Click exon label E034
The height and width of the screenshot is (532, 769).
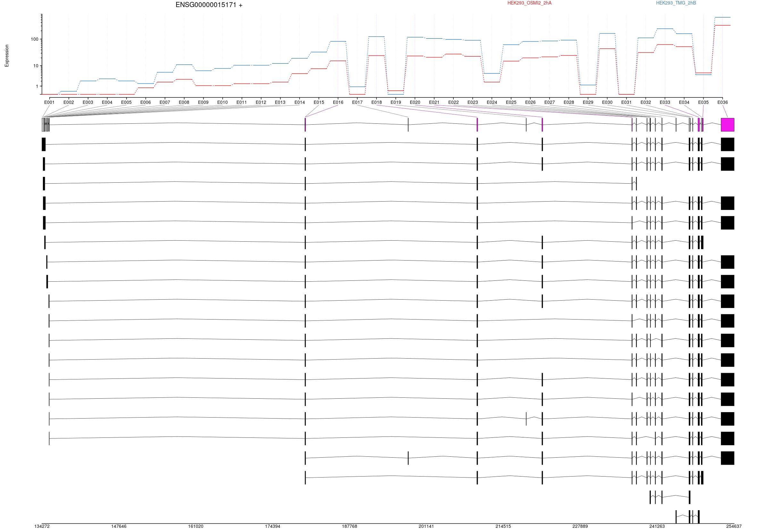click(684, 102)
